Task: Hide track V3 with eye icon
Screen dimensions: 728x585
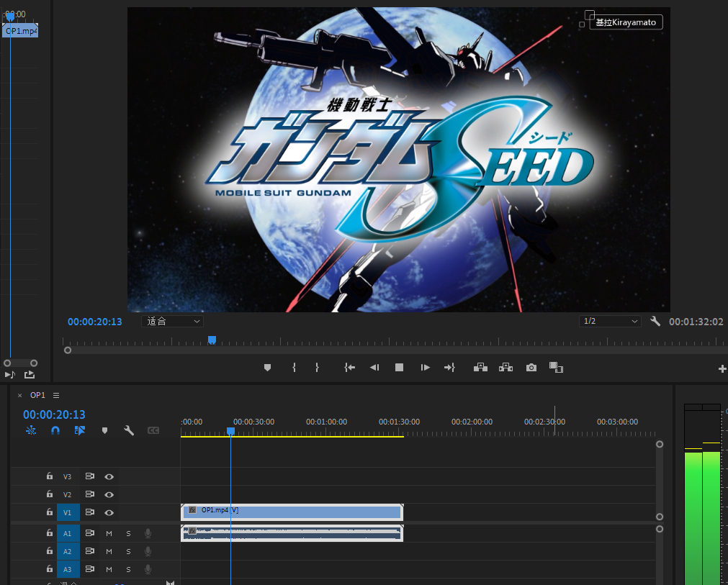Action: pos(109,476)
